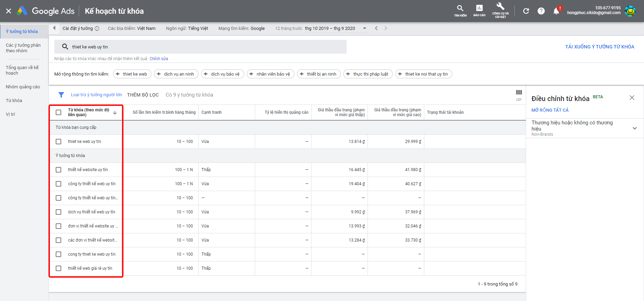This screenshot has height=301, width=644.
Task: Go to 'Nhóm quảng cáo' in sidebar
Action: pos(23,87)
